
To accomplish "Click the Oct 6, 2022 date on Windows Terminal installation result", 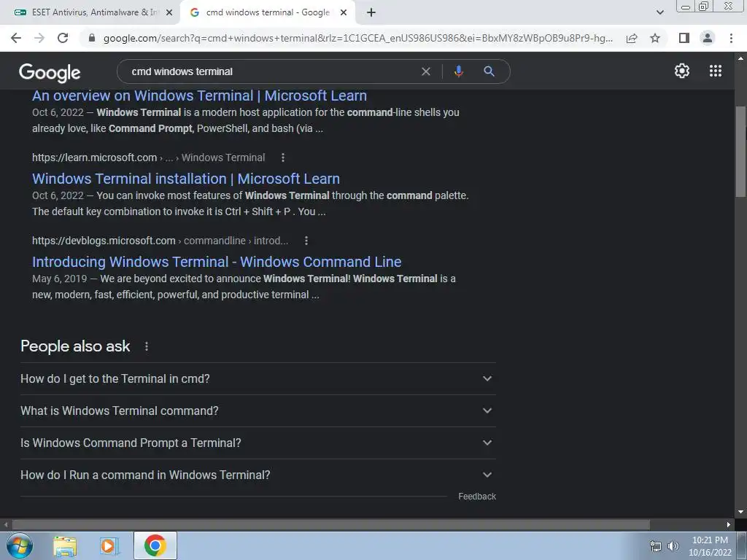I will (58, 195).
